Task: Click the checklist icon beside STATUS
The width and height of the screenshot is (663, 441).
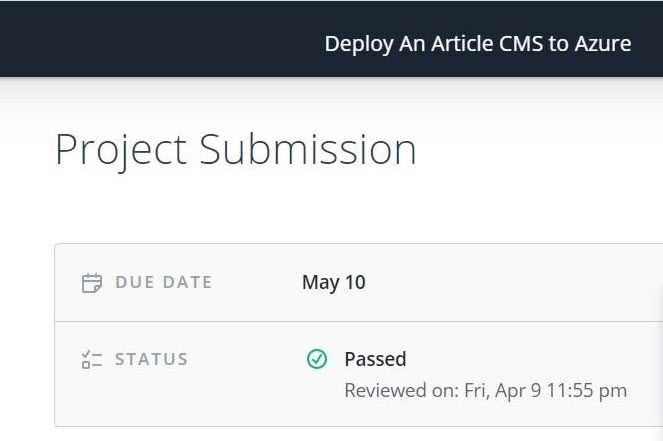Action: coord(92,360)
